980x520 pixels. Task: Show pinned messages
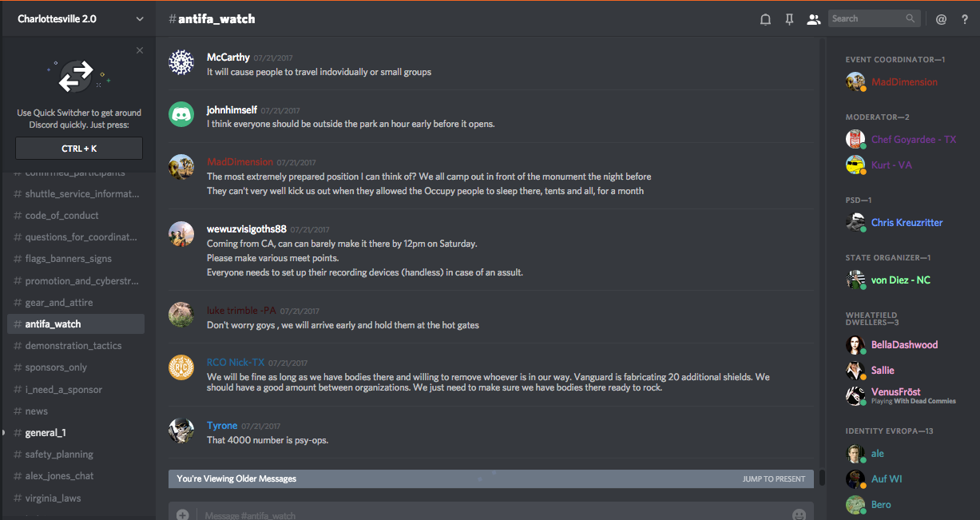tap(789, 19)
